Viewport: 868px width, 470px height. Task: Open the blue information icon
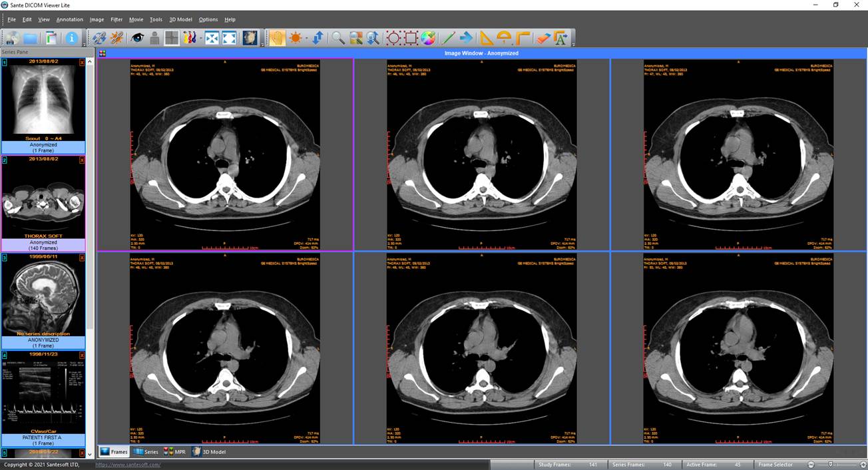tap(71, 38)
